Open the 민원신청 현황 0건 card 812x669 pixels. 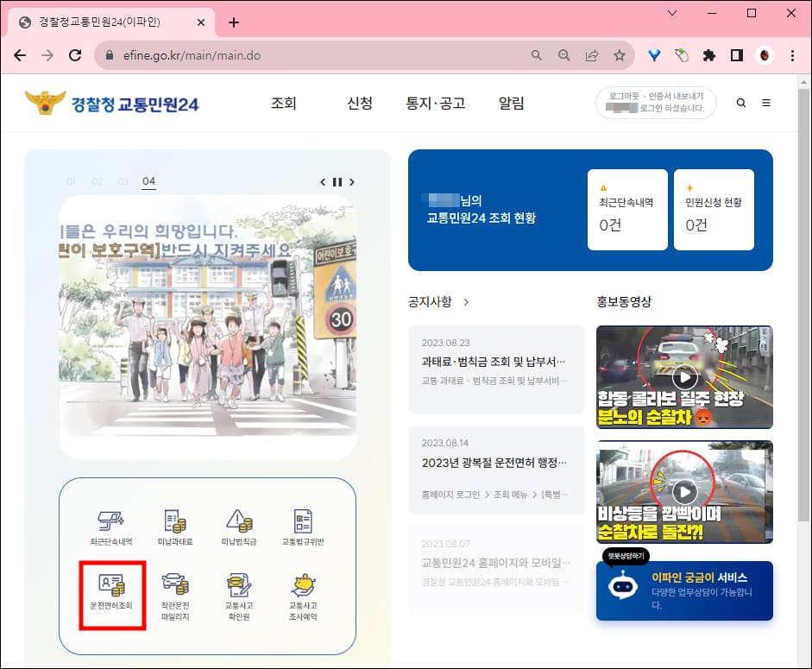[x=714, y=210]
